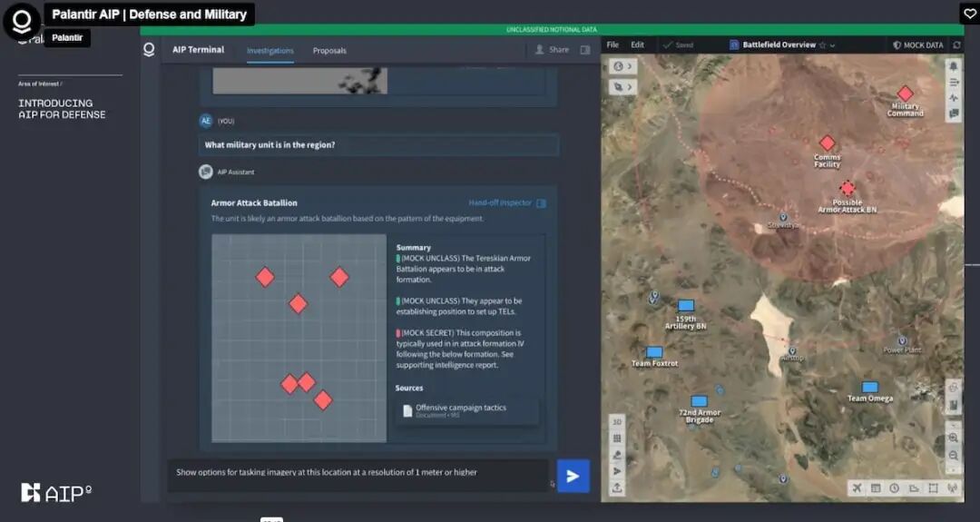Expand the globe layers flyout
Viewport: 980px width, 522px height.
(x=622, y=66)
